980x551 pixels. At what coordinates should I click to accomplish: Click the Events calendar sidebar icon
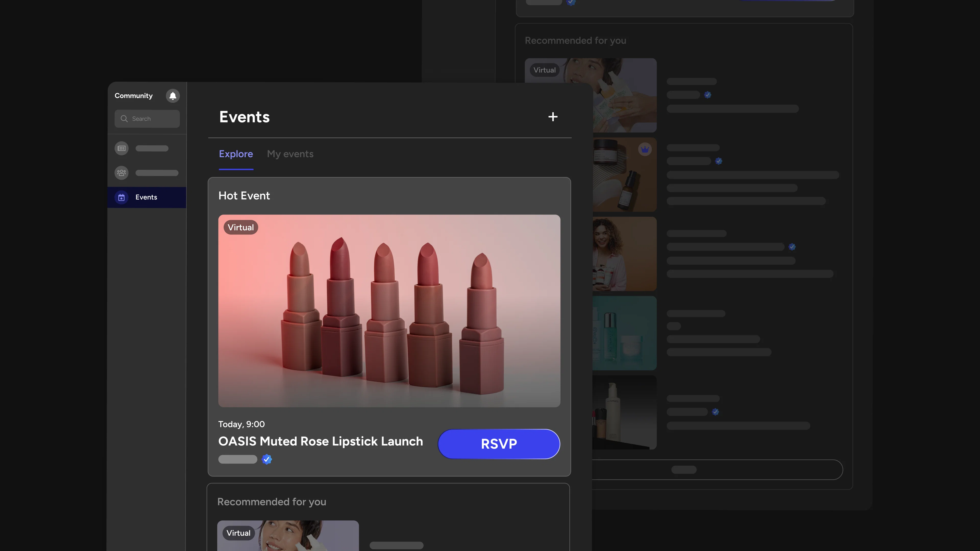[122, 197]
